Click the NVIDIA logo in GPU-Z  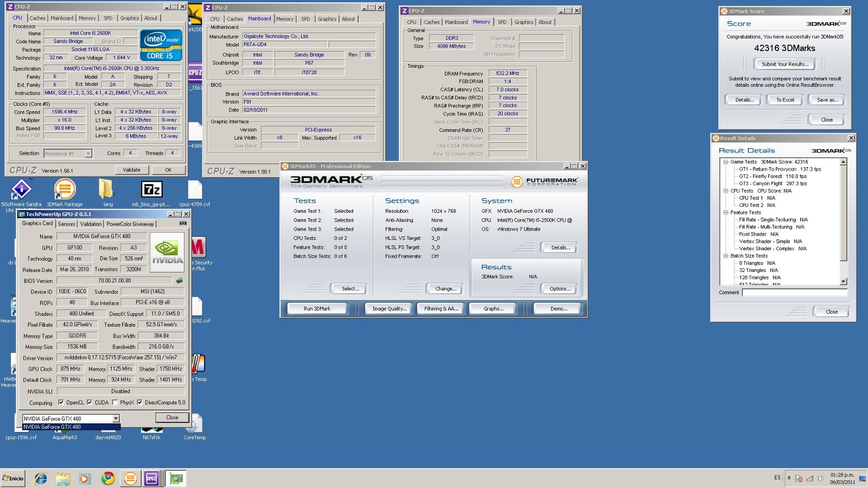167,252
